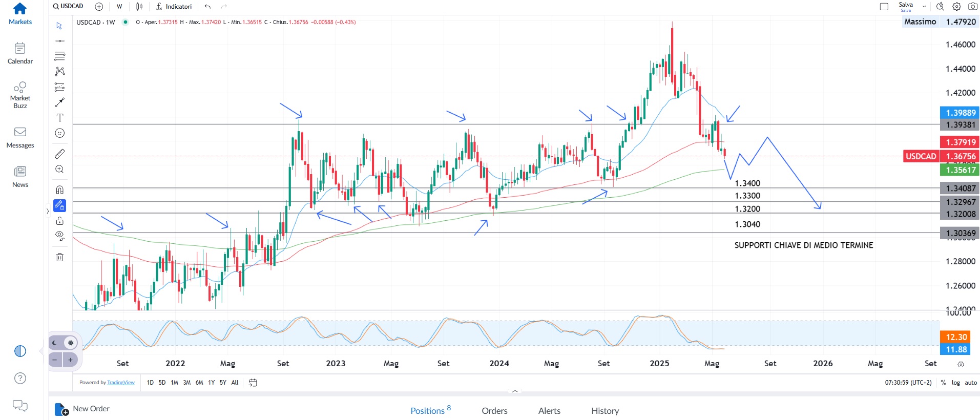This screenshot has width=980, height=420.
Task: Switch to the Positions tab
Action: click(x=427, y=411)
